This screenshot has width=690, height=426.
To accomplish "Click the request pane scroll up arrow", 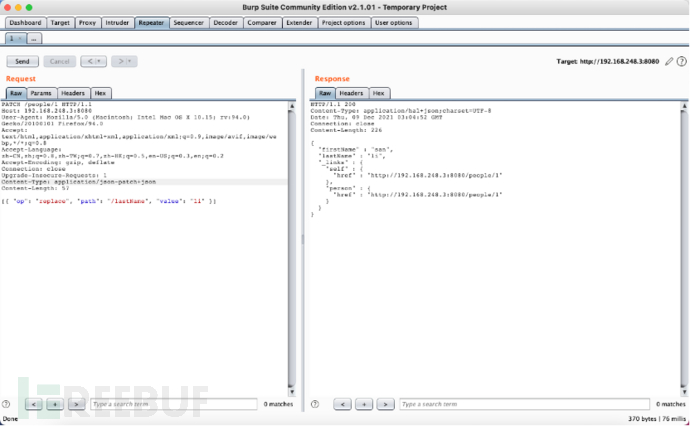I will pyautogui.click(x=292, y=106).
